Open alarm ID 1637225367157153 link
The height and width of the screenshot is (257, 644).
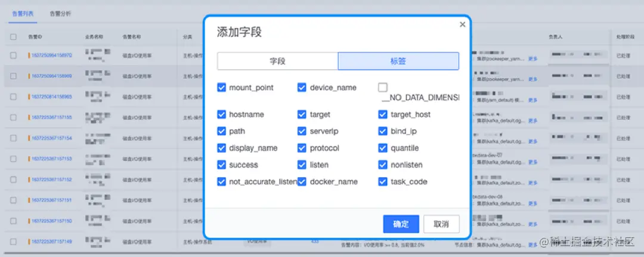pyautogui.click(x=52, y=159)
